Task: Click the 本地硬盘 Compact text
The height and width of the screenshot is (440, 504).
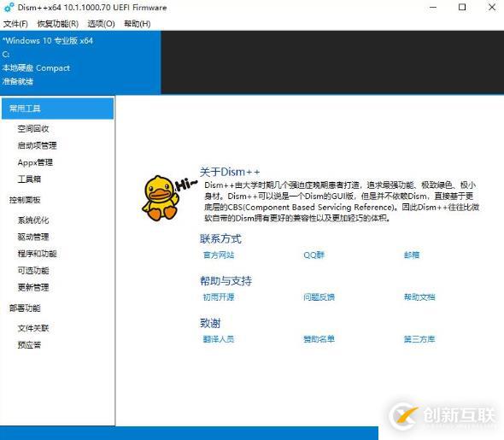Action: 36,67
